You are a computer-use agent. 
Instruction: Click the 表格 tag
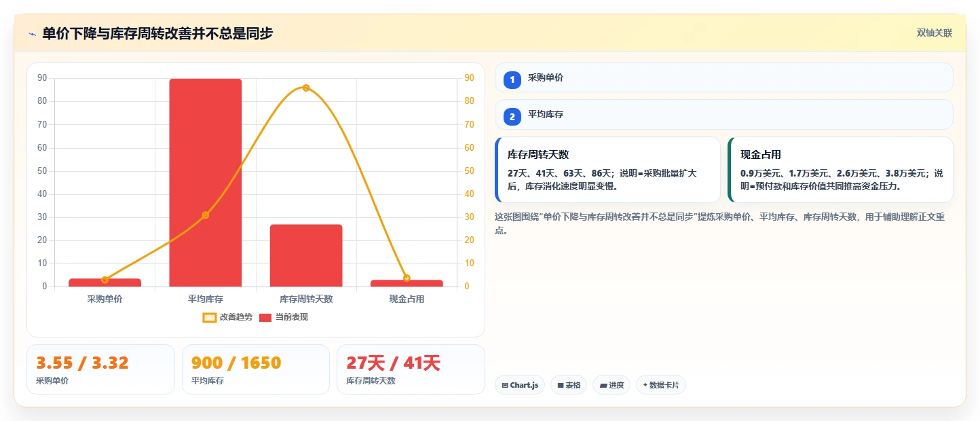click(x=569, y=385)
